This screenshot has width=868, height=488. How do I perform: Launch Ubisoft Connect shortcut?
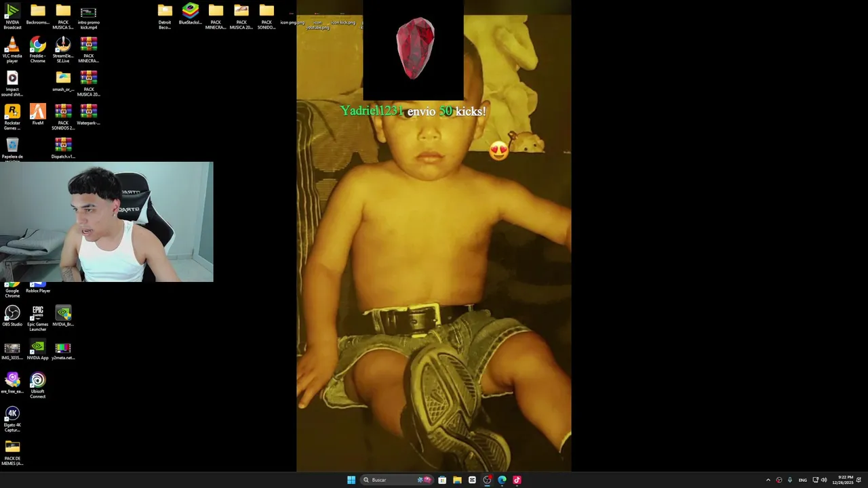(x=38, y=386)
